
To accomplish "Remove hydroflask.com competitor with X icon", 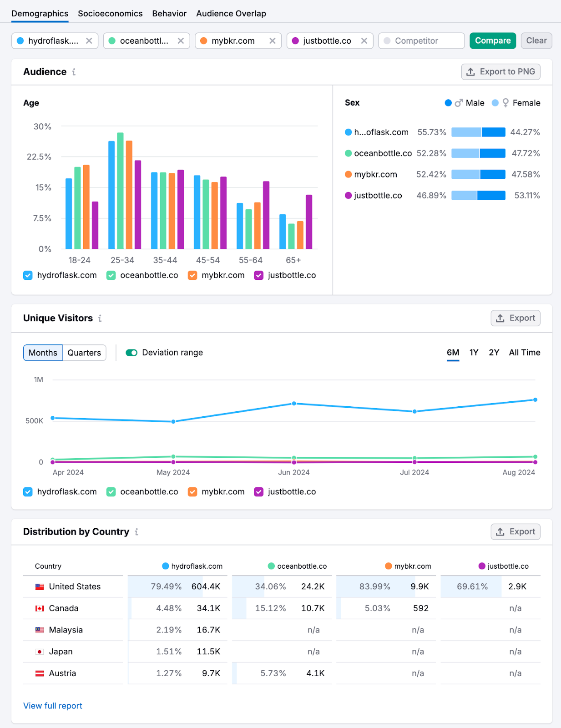I will pyautogui.click(x=89, y=41).
